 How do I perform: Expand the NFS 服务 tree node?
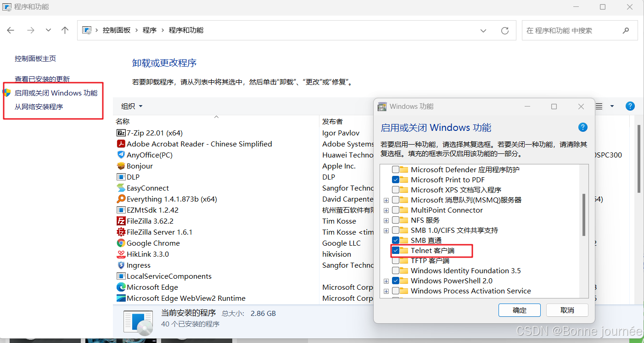point(386,220)
